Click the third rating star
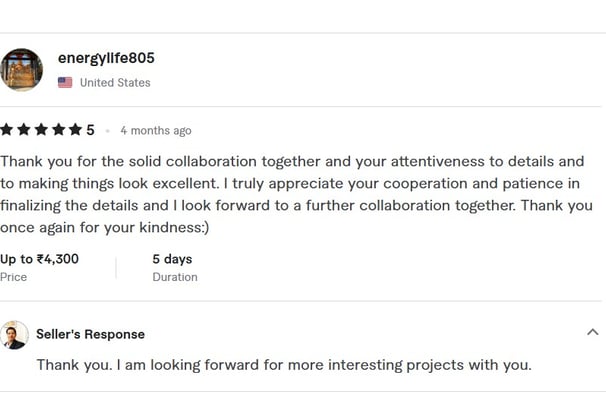The width and height of the screenshot is (606, 404). (41, 130)
